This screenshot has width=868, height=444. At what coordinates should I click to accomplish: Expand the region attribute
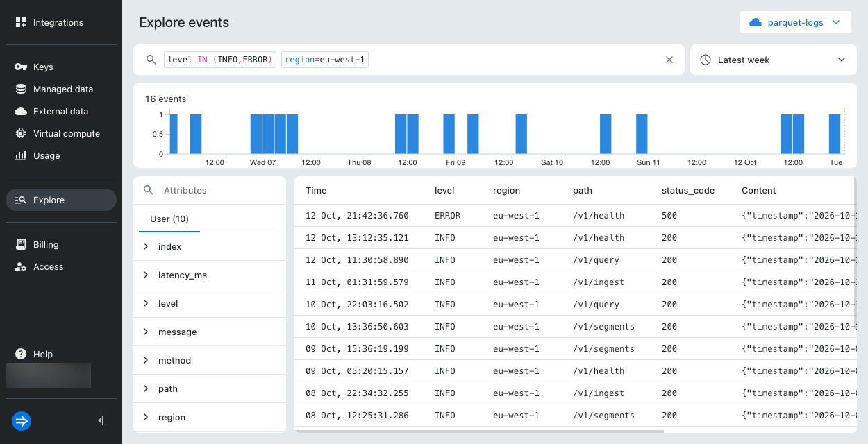(146, 417)
